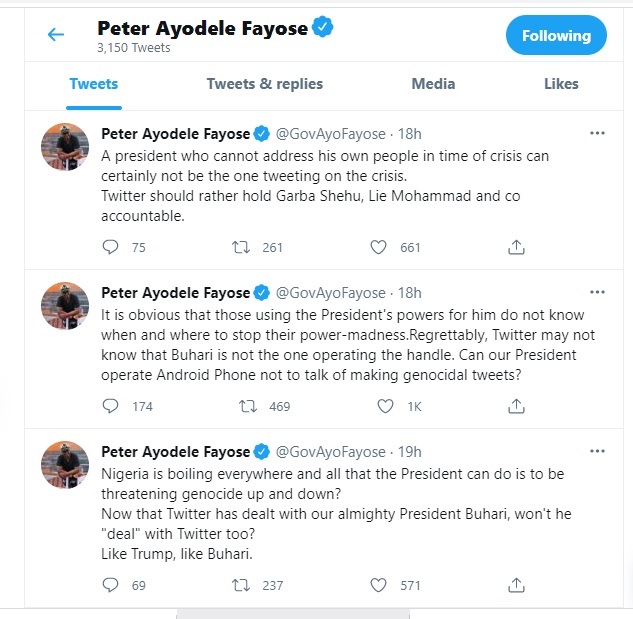The width and height of the screenshot is (633, 619).
Task: Open more options on the first tweet
Action: tap(597, 133)
